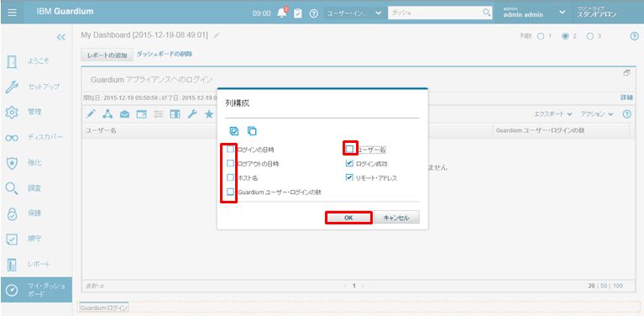
Task: Click the select-all checkboxes icon in dialog
Action: (x=233, y=131)
